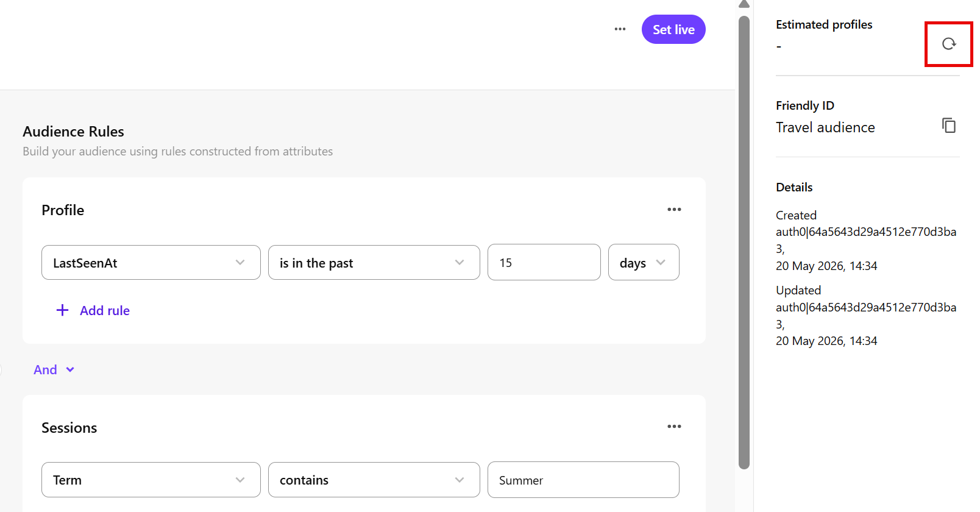The height and width of the screenshot is (512, 980).
Task: Click the Audience Rules heading
Action: click(73, 132)
